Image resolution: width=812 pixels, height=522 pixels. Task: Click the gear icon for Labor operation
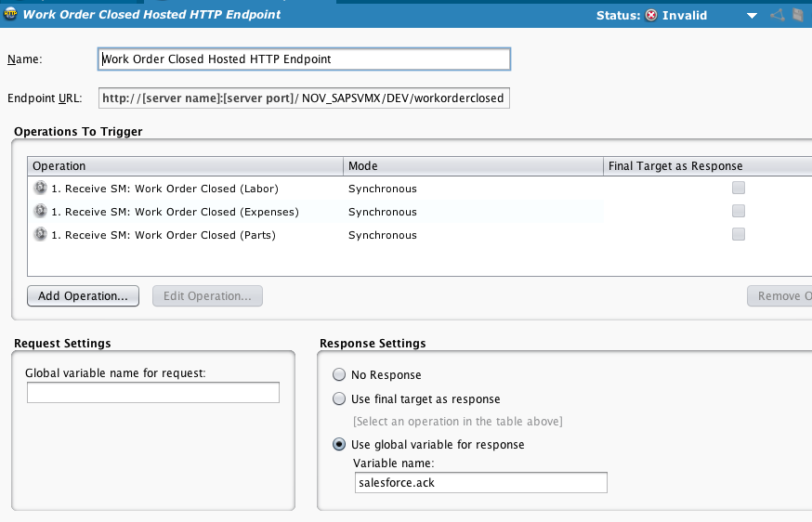pyautogui.click(x=40, y=189)
